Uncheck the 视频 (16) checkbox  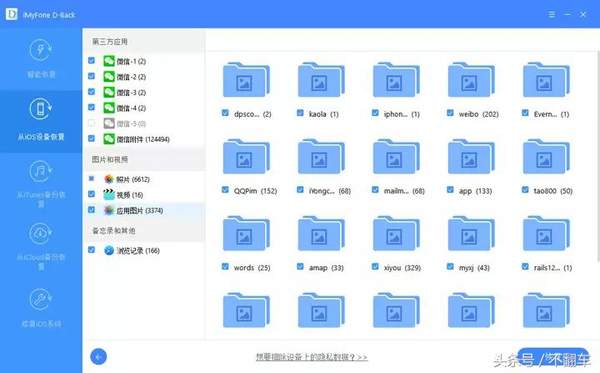[x=91, y=194]
